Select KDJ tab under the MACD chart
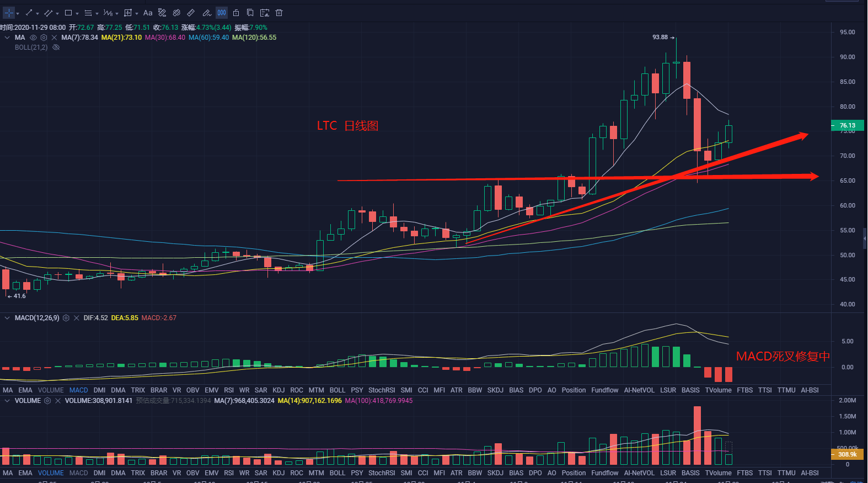The image size is (868, 483). tap(278, 390)
